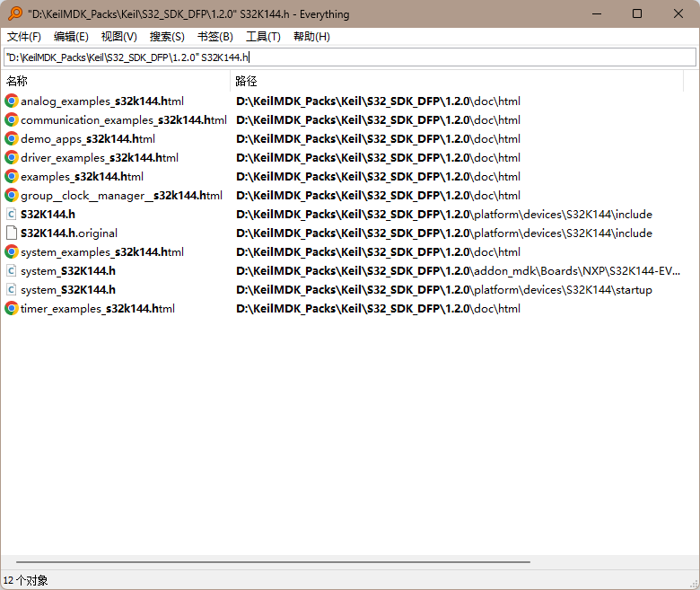Open the 视图(V) menu

(x=118, y=37)
